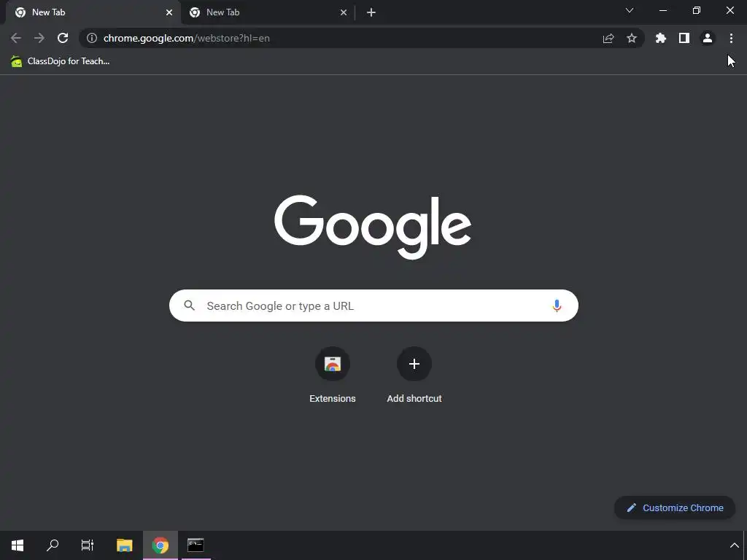Open the profile avatar menu
Screen dimensions: 747x560
(708, 38)
